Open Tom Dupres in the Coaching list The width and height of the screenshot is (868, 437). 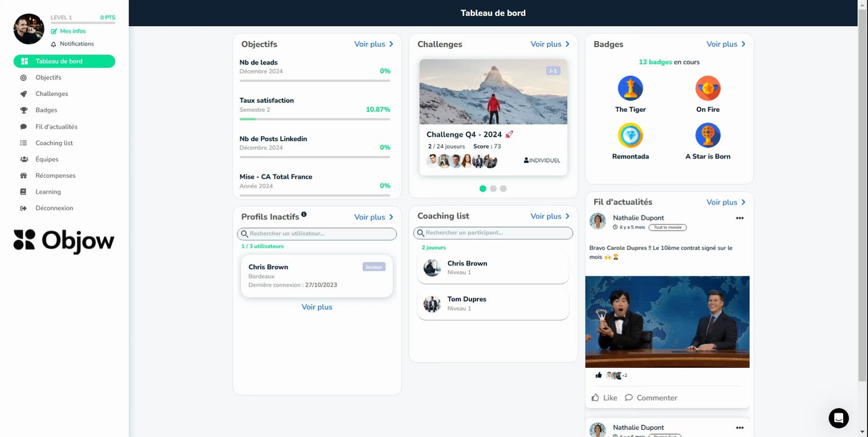click(493, 303)
